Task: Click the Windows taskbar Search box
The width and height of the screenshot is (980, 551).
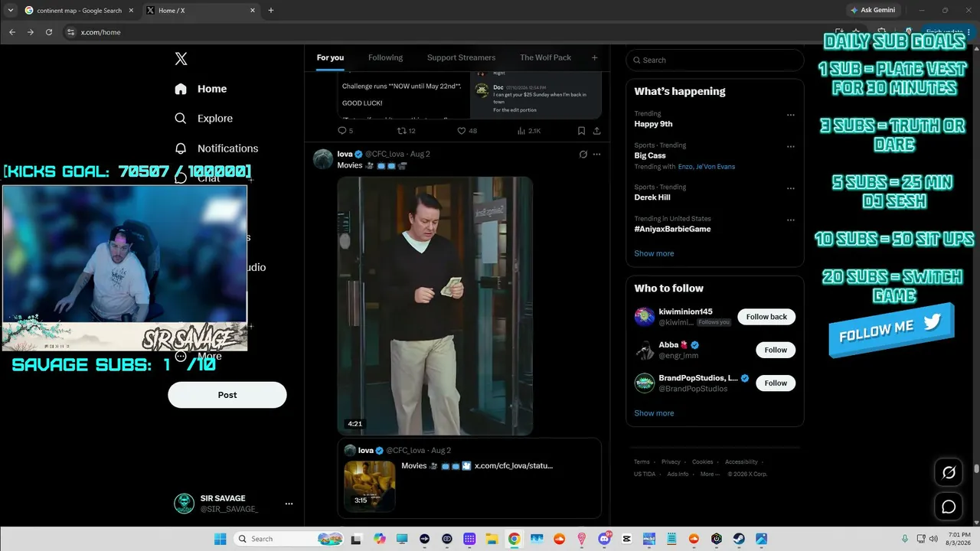Action: 288,539
